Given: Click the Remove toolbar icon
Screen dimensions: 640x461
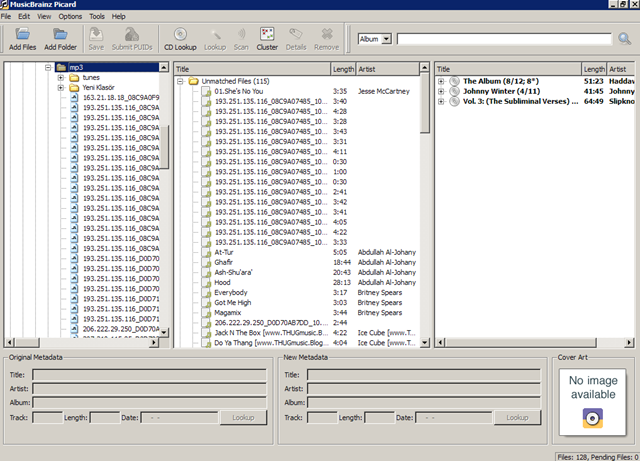Looking at the screenshot, I should (327, 34).
